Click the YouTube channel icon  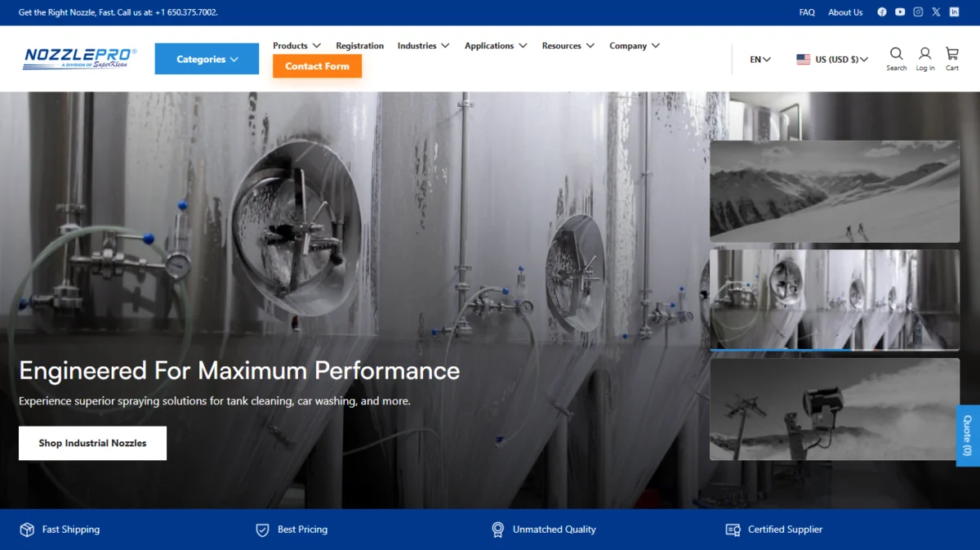tap(900, 11)
